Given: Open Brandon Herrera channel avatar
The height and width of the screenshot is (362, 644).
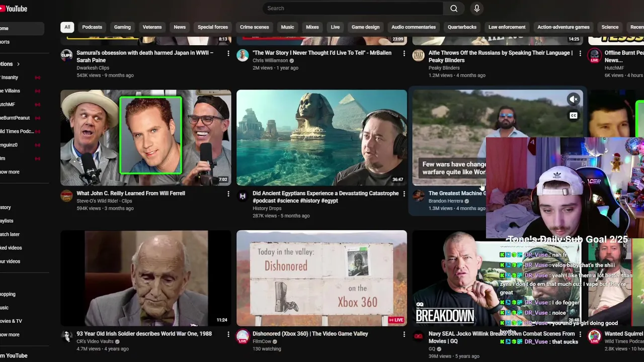Looking at the screenshot, I should (x=419, y=196).
